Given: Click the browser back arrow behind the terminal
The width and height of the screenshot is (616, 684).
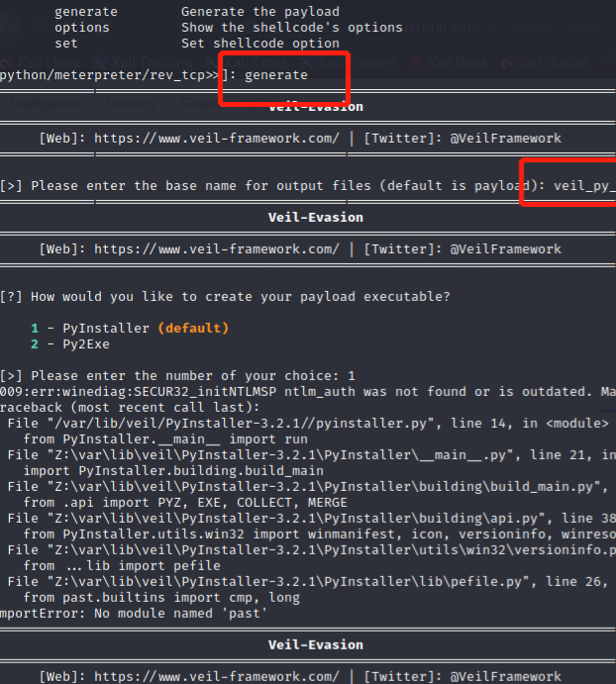Looking at the screenshot, I should tap(8, 27).
